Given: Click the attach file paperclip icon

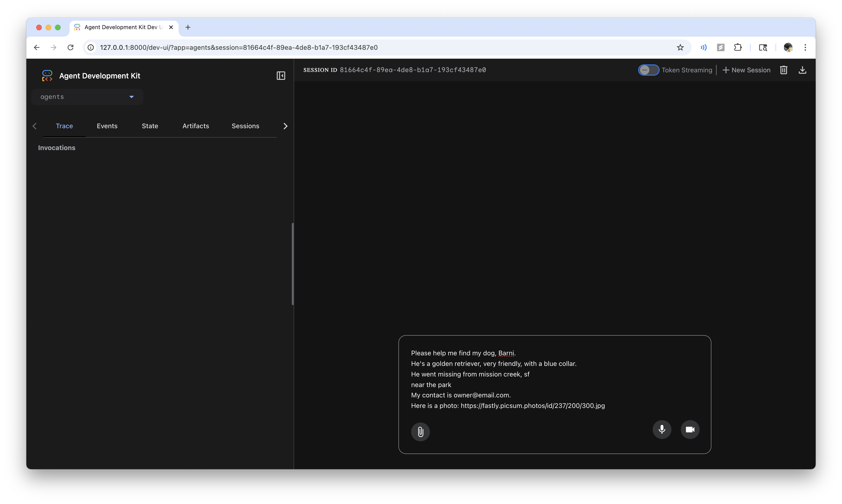Looking at the screenshot, I should [420, 432].
